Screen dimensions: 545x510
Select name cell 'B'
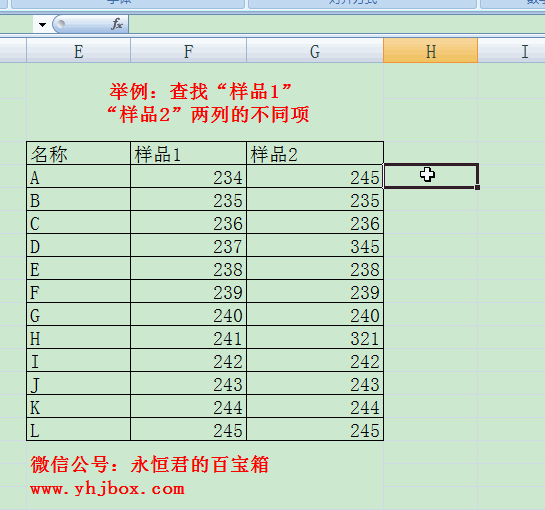79,200
